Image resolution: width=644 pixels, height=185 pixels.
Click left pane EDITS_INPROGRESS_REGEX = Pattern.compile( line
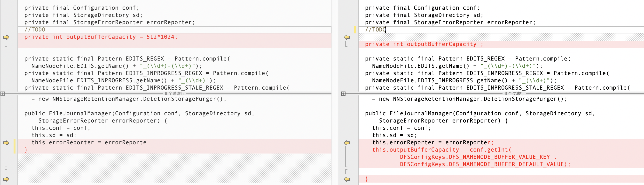point(147,73)
